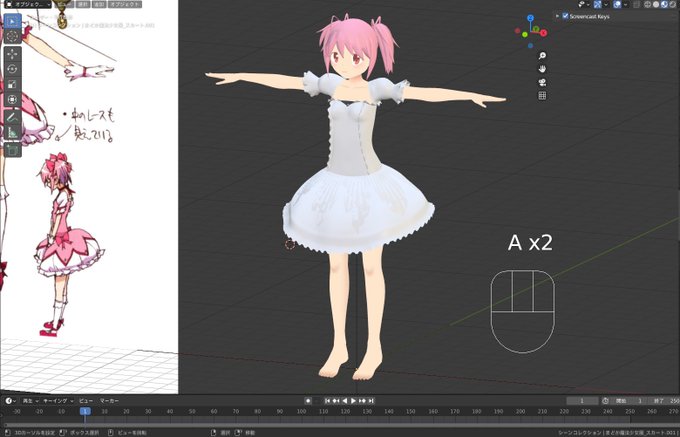Play the animation forward
The height and width of the screenshot is (437, 680).
353,401
